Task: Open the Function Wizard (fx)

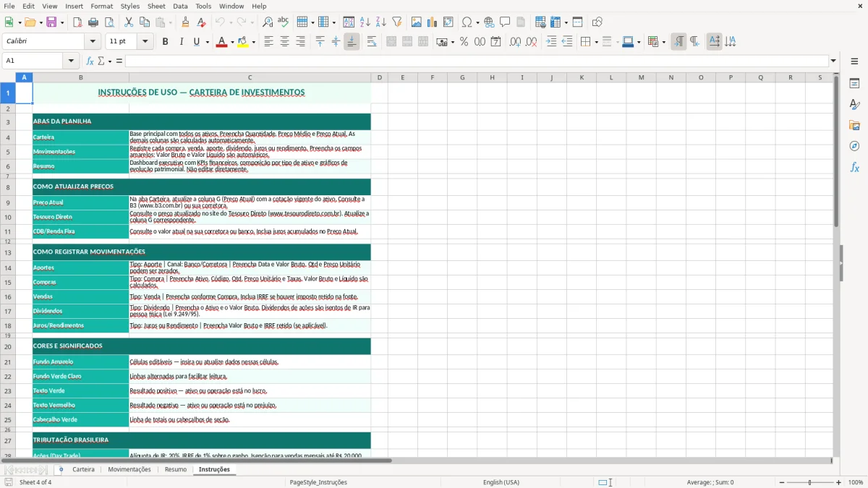Action: 90,61
